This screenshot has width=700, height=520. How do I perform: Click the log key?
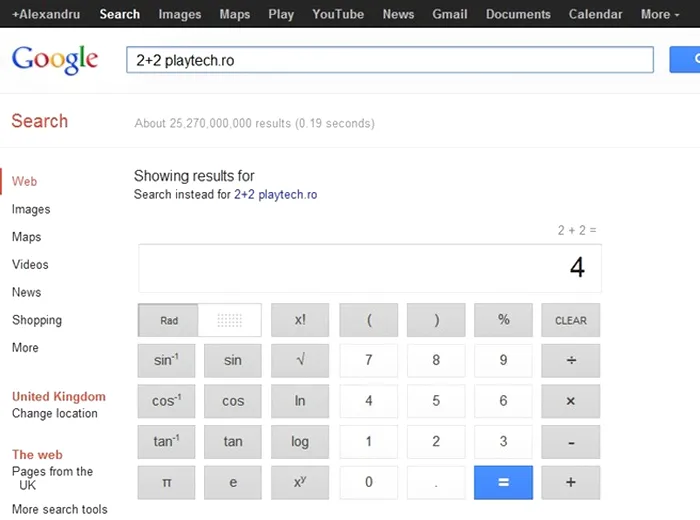300,441
